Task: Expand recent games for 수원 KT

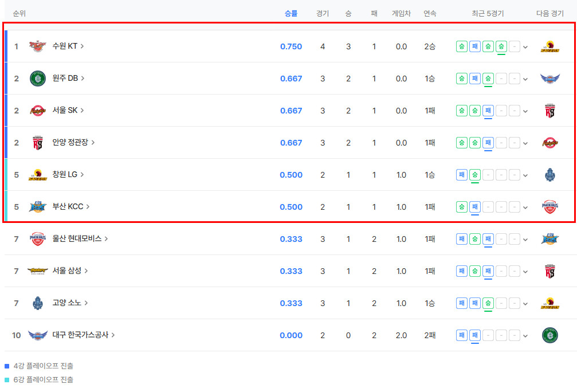Action: 525,47
